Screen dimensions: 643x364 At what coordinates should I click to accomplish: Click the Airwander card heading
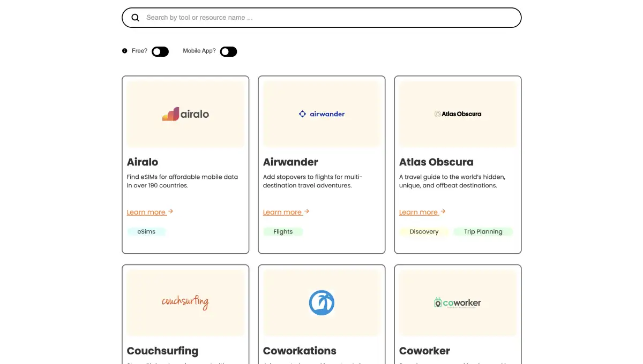pos(290,162)
